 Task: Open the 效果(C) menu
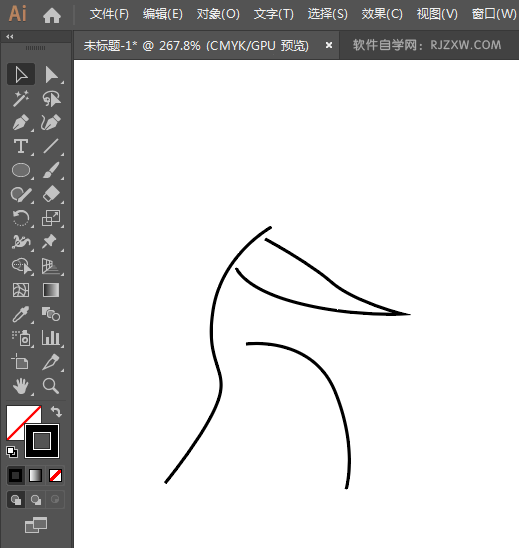coord(382,14)
